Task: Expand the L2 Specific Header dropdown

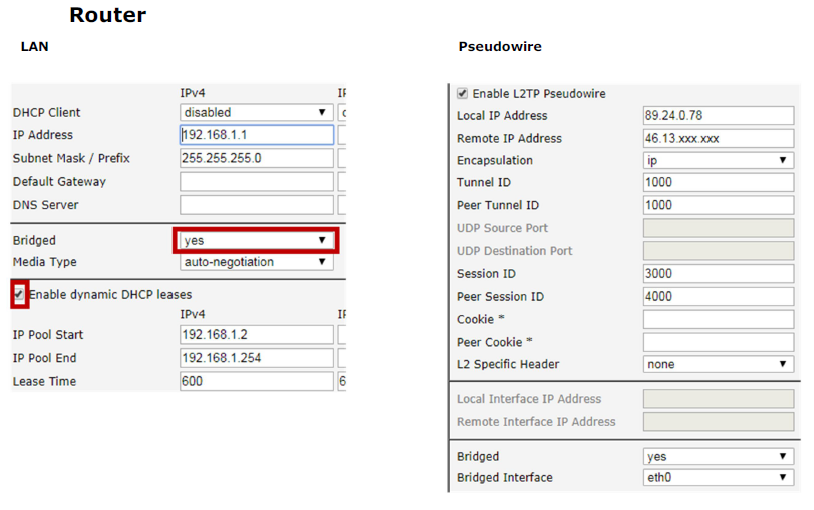Action: coord(718,365)
